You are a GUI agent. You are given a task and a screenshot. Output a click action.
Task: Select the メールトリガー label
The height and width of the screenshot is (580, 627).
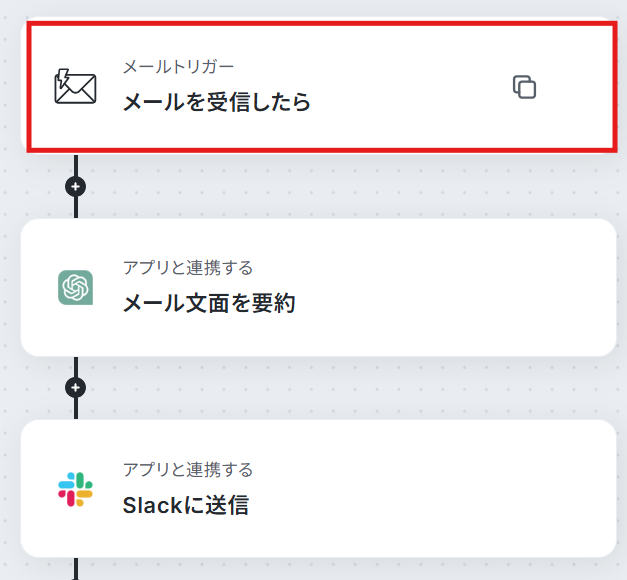point(178,67)
